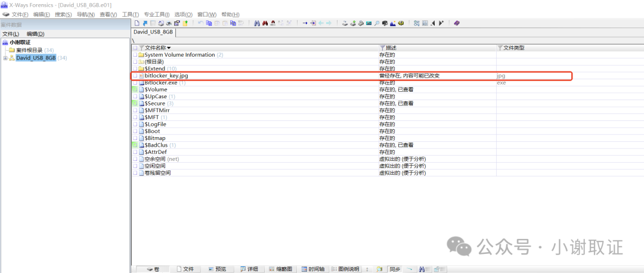Switch to the 时间轴 view button
The width and height of the screenshot is (644, 273).
(x=313, y=269)
